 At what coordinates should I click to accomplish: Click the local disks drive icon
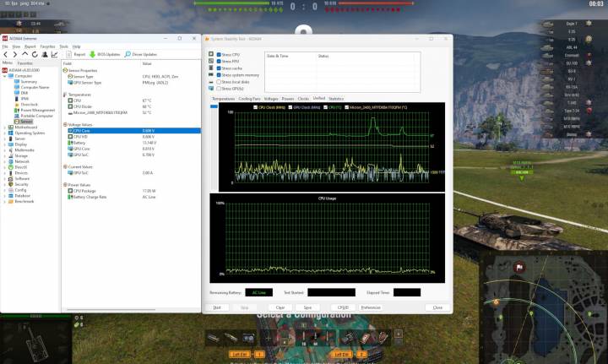(211, 82)
